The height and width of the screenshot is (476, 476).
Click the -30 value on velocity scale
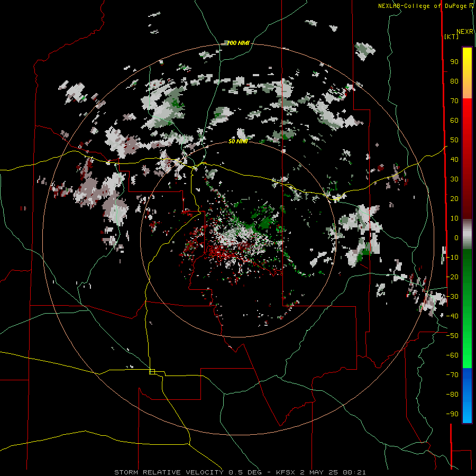click(452, 297)
